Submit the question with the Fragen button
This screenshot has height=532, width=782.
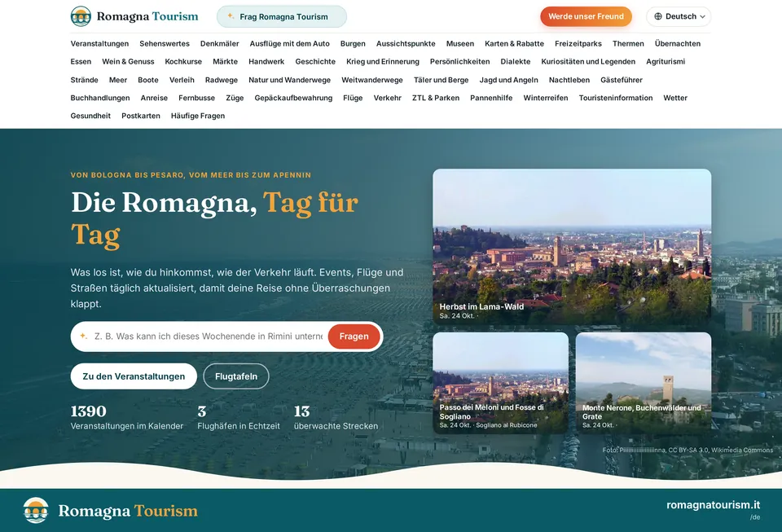pyautogui.click(x=354, y=336)
